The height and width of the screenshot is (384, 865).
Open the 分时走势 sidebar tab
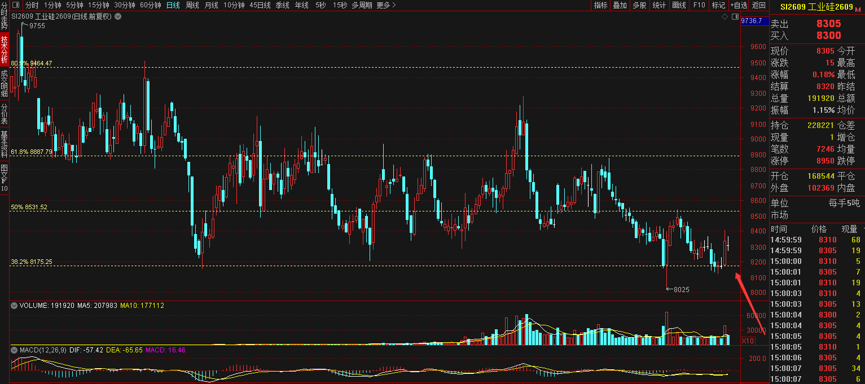pyautogui.click(x=4, y=17)
